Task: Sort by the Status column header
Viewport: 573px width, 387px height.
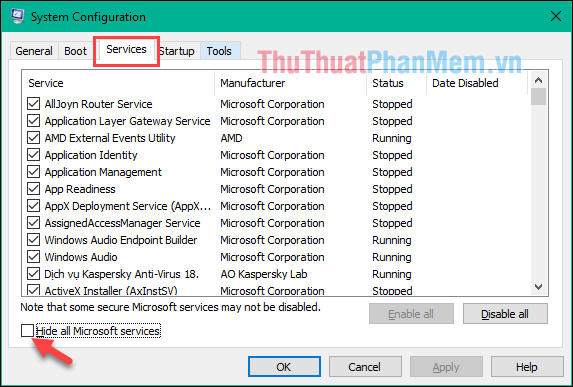Action: coord(396,83)
